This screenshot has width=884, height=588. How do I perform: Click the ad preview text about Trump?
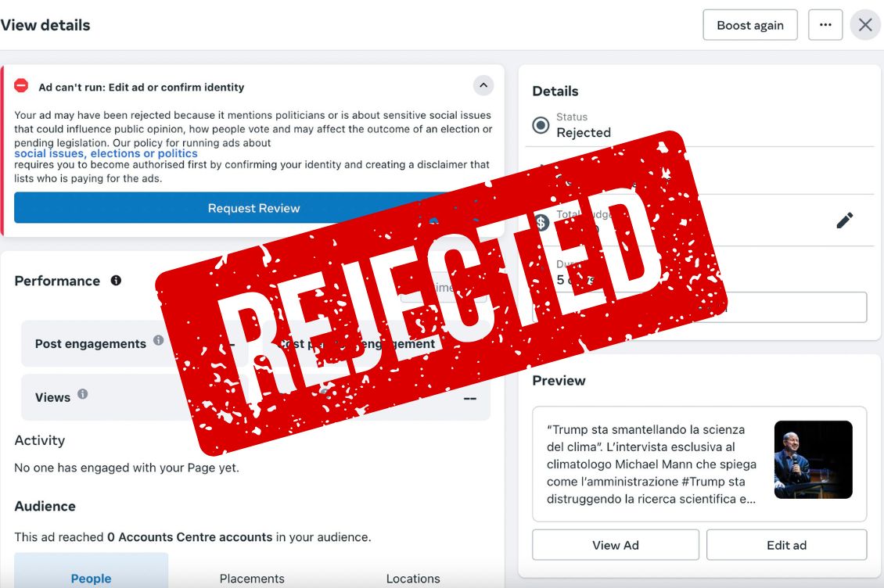point(646,464)
